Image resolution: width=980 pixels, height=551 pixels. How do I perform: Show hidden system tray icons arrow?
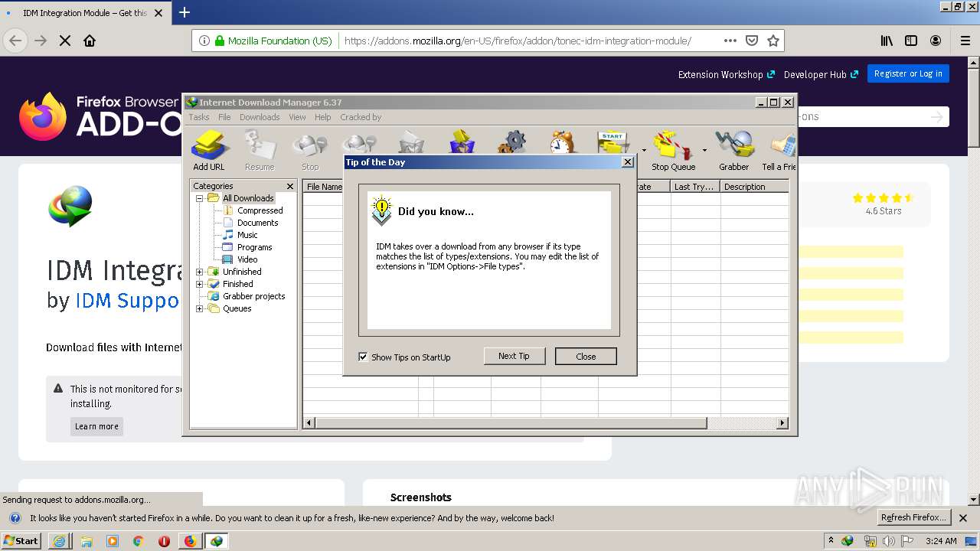pyautogui.click(x=831, y=541)
